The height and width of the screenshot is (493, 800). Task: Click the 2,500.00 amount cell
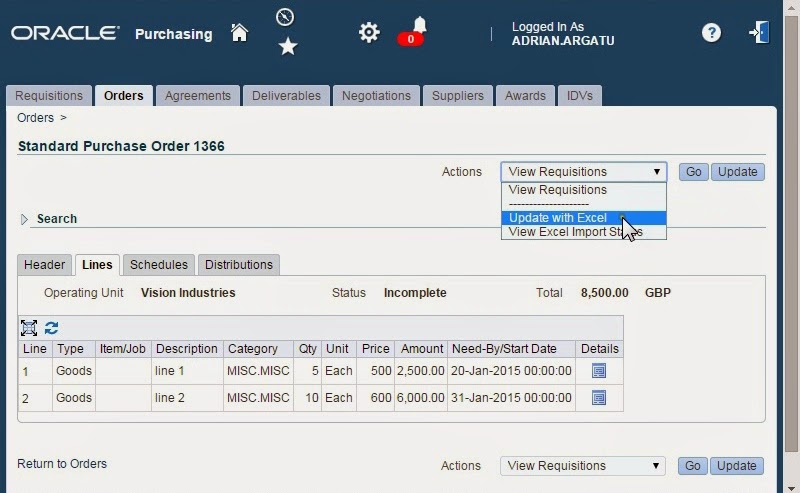coord(420,371)
